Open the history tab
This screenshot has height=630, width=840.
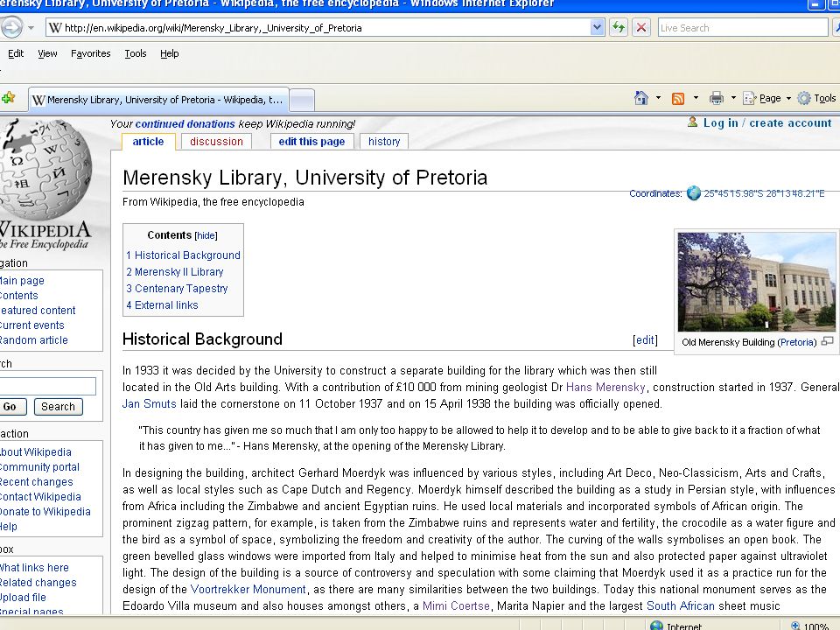[x=384, y=142]
